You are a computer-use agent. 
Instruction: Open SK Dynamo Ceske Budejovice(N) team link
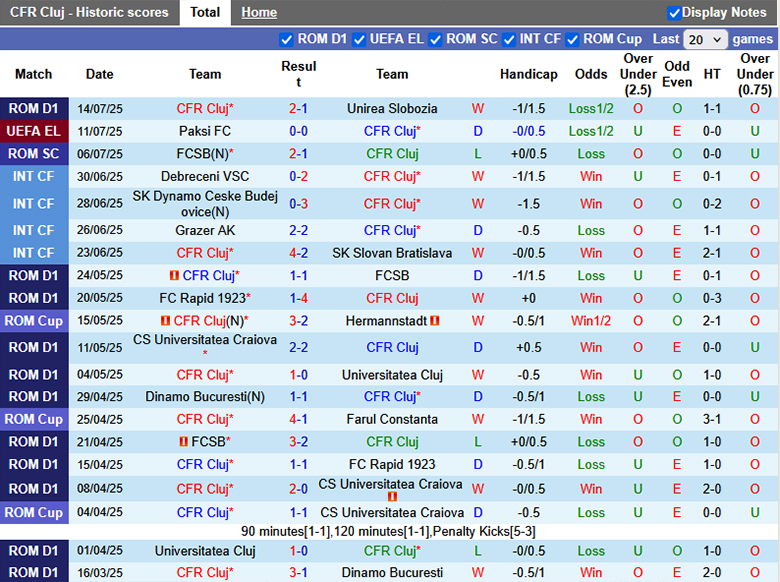(x=205, y=204)
